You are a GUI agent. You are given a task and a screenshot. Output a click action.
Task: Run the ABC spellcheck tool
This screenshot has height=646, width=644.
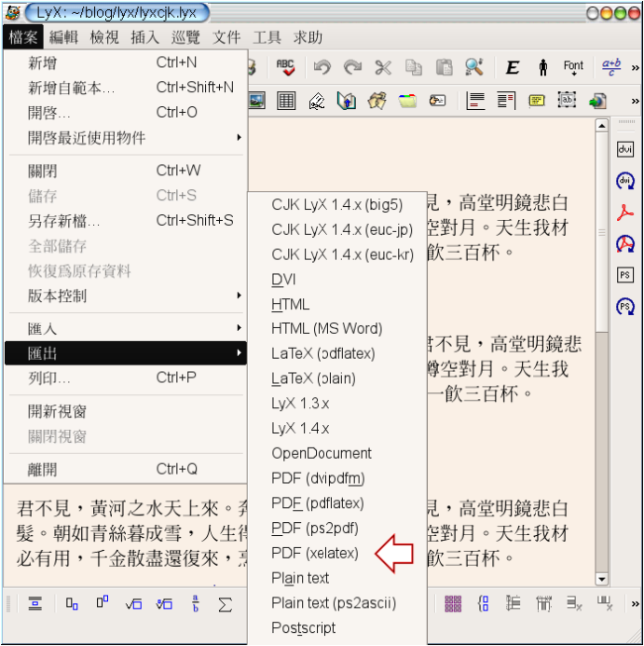click(285, 67)
